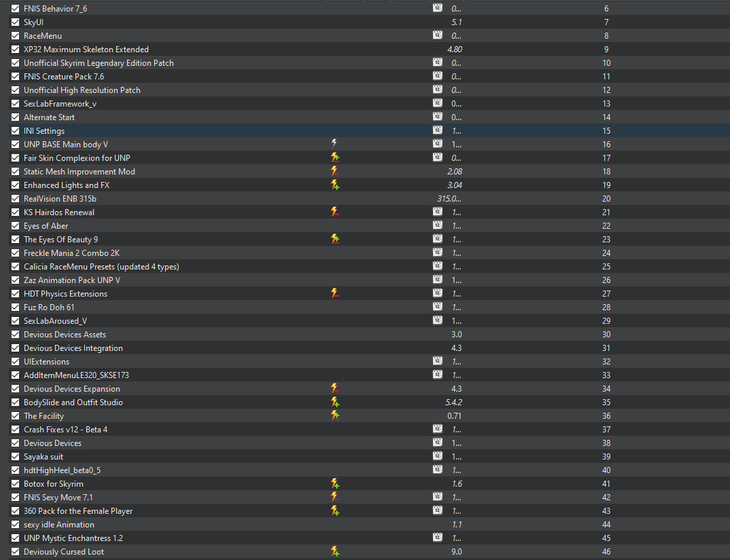This screenshot has height=560, width=730.
Task: Toggle the Unofficial High Resolution Patch checkbox
Action: click(x=16, y=90)
